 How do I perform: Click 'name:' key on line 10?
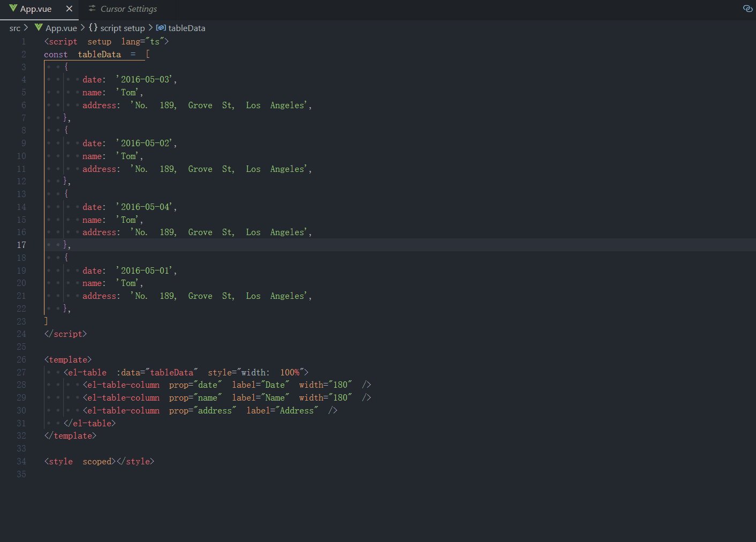(x=94, y=156)
